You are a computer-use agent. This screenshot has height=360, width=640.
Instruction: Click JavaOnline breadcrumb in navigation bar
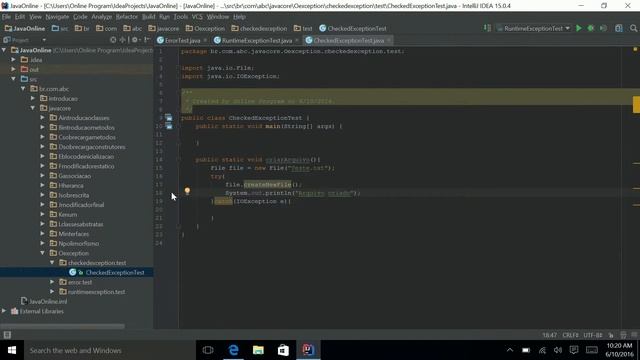point(25,29)
